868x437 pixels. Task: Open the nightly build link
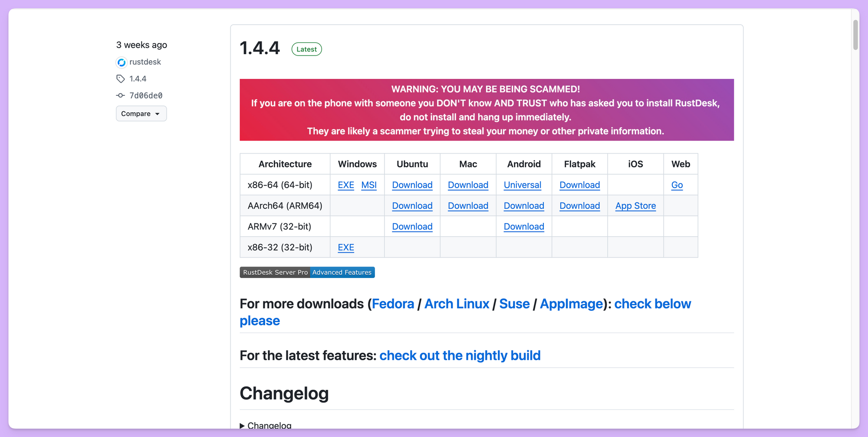click(460, 355)
